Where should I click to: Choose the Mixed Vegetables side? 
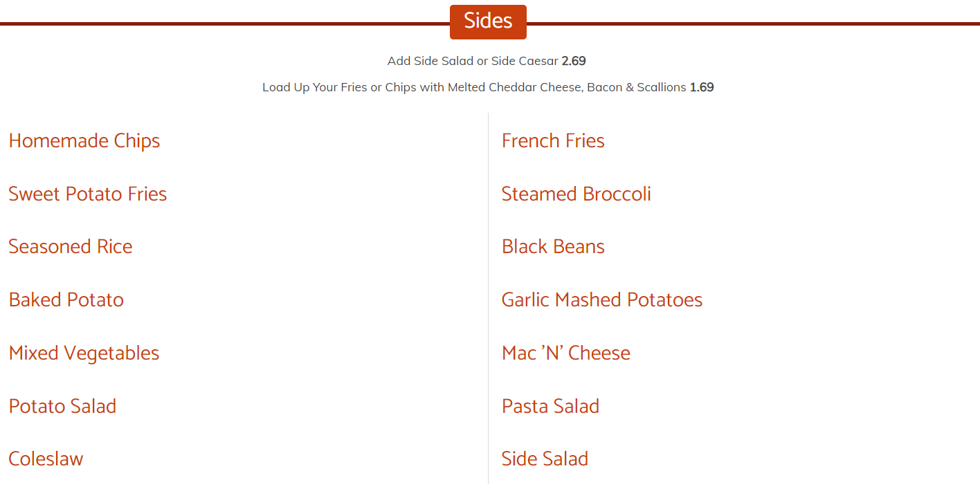(84, 353)
